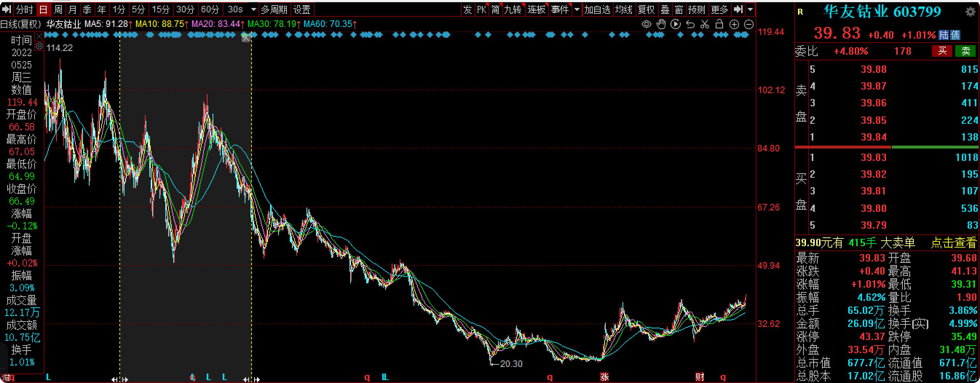Collapse the right panel using the arrow icon
Image resolution: width=980 pixels, height=383 pixels.
pos(738,9)
